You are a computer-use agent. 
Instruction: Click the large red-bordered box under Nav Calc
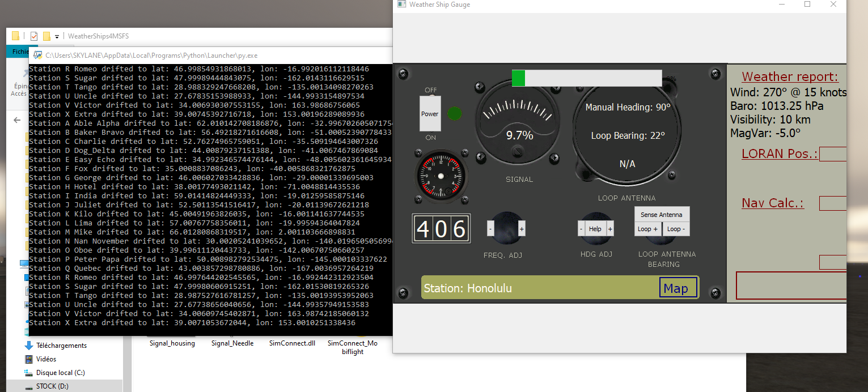coord(791,286)
